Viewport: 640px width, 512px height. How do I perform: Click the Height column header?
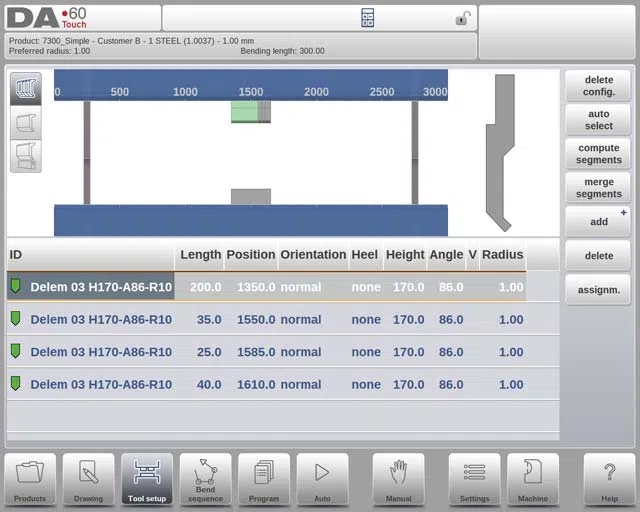[405, 254]
